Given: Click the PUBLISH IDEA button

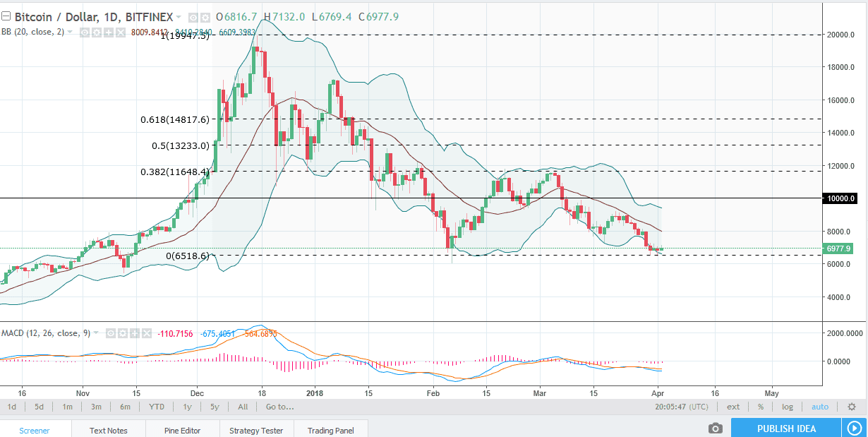Looking at the screenshot, I should [785, 428].
